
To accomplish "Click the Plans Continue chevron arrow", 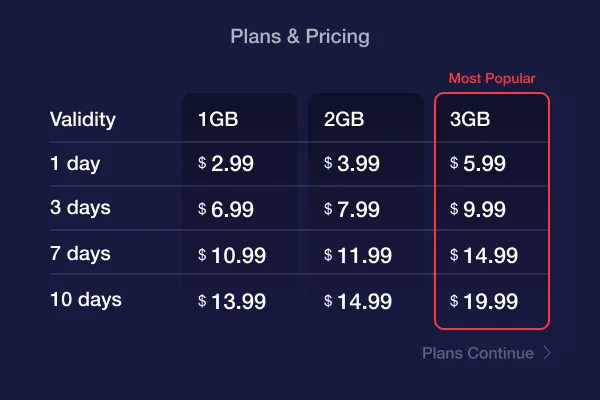I will coord(547,353).
